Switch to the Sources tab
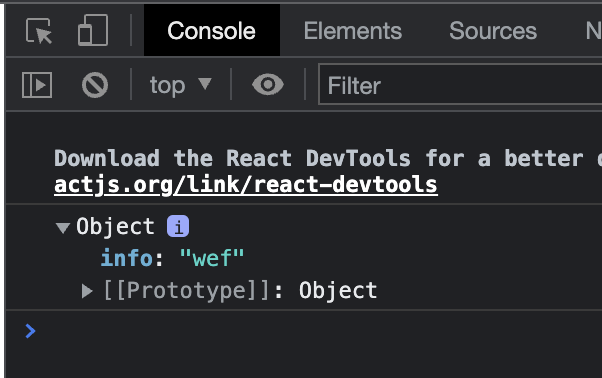The image size is (602, 378). pos(493,31)
